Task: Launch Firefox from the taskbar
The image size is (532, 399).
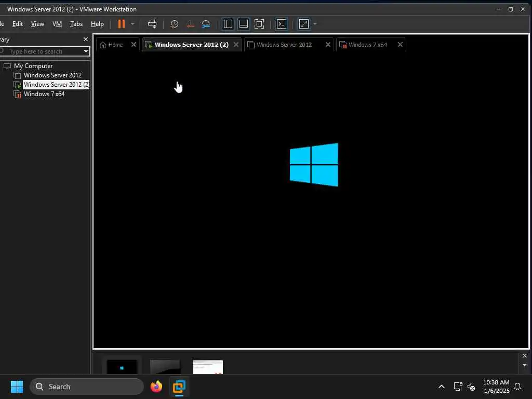Action: [x=156, y=387]
